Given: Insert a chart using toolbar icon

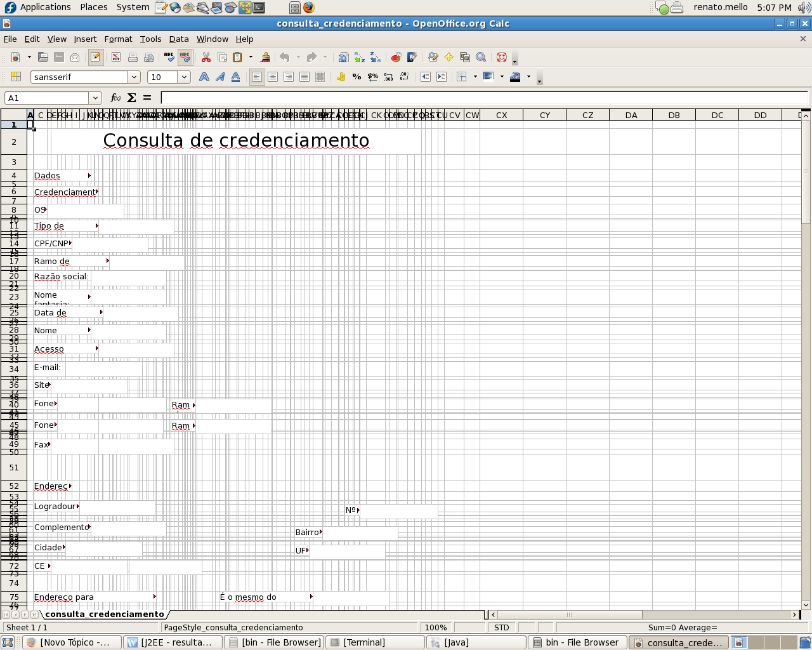Looking at the screenshot, I should pyautogui.click(x=396, y=57).
